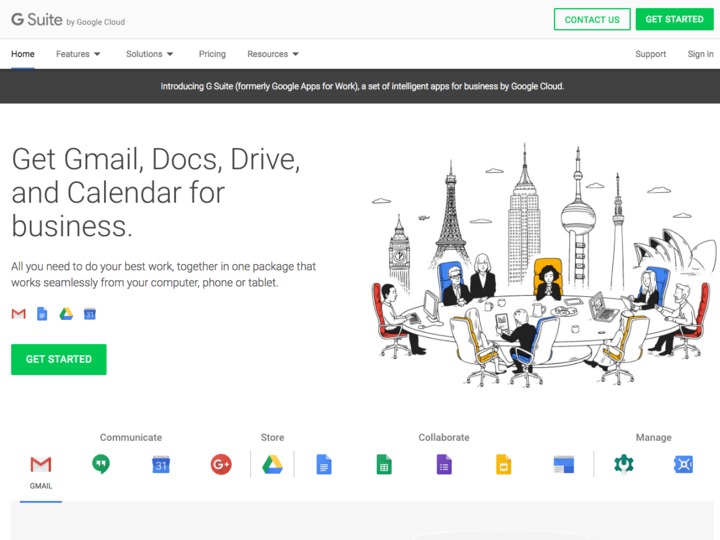Open the Admin gear icon under Manage
Screen dimensions: 720x540
pos(624,464)
